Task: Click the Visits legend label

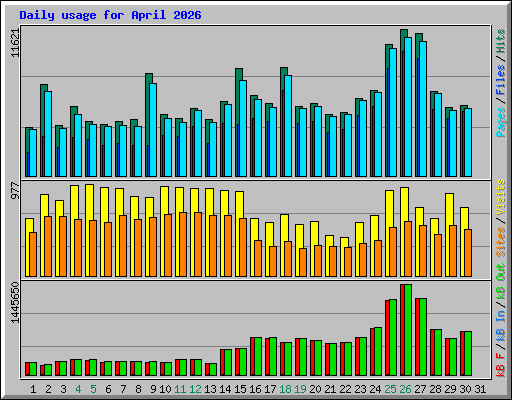Action: tap(501, 197)
